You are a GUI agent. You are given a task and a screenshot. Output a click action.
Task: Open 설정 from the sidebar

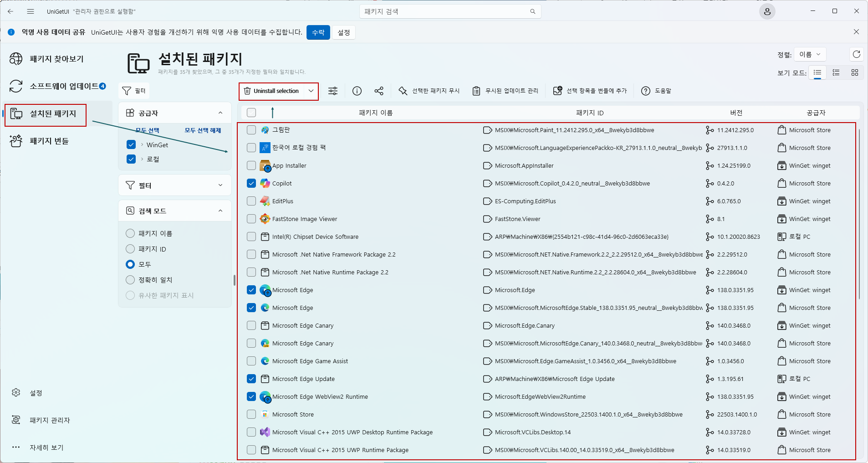pos(58,393)
